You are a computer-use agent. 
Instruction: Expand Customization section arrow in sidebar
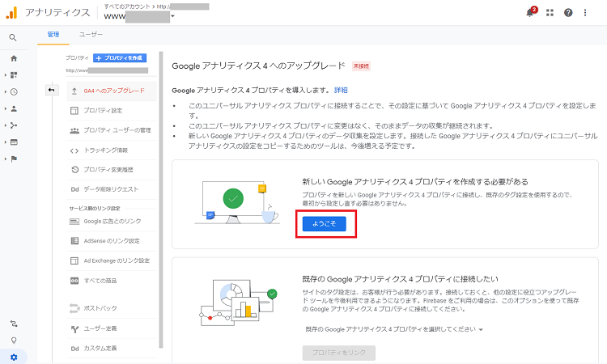pyautogui.click(x=6, y=75)
